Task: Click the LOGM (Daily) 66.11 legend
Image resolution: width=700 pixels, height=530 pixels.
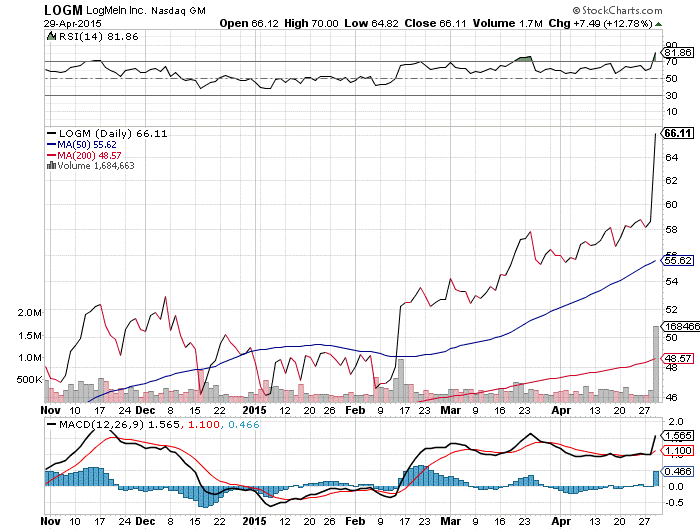Action: coord(108,134)
